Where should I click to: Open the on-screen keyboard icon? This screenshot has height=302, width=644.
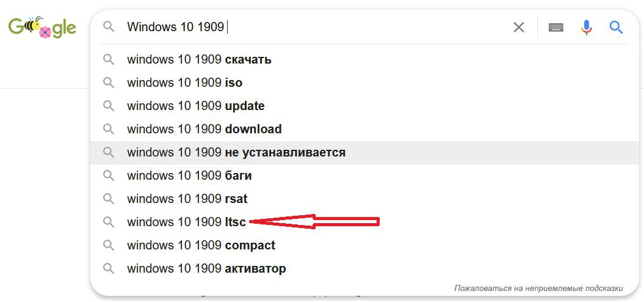[x=555, y=28]
